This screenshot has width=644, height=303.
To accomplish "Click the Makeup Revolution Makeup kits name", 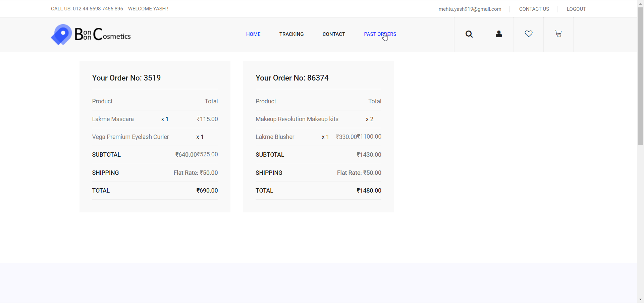I will tap(297, 119).
